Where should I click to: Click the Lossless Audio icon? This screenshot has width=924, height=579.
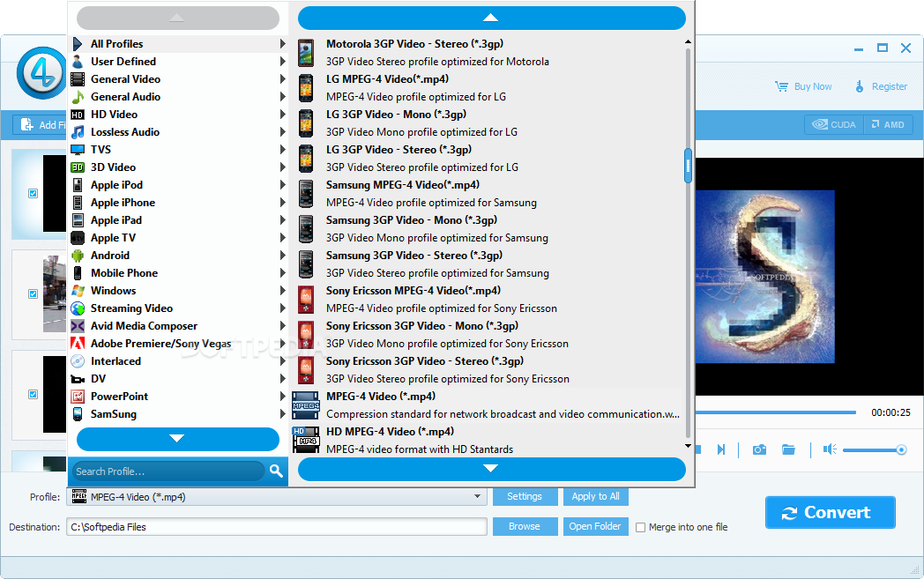(x=78, y=132)
